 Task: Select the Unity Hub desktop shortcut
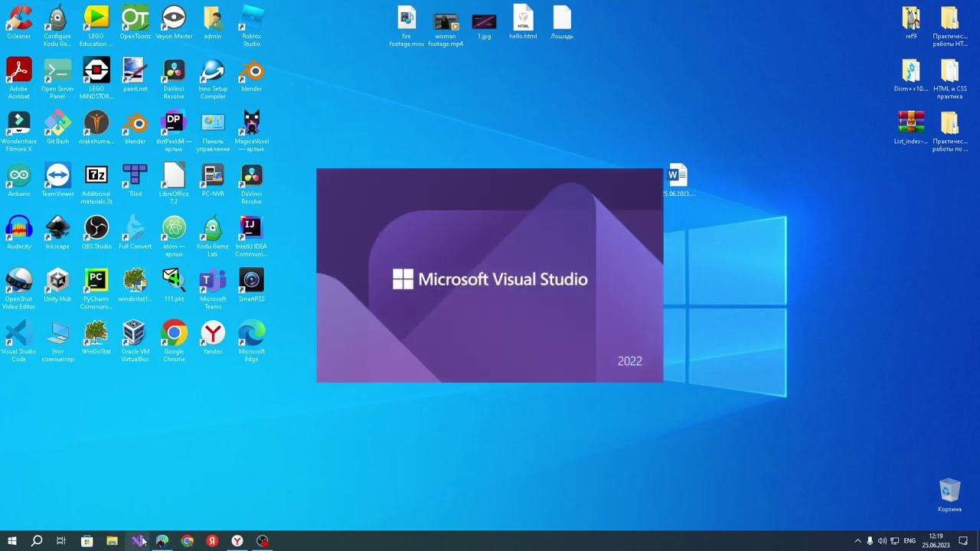tap(57, 286)
